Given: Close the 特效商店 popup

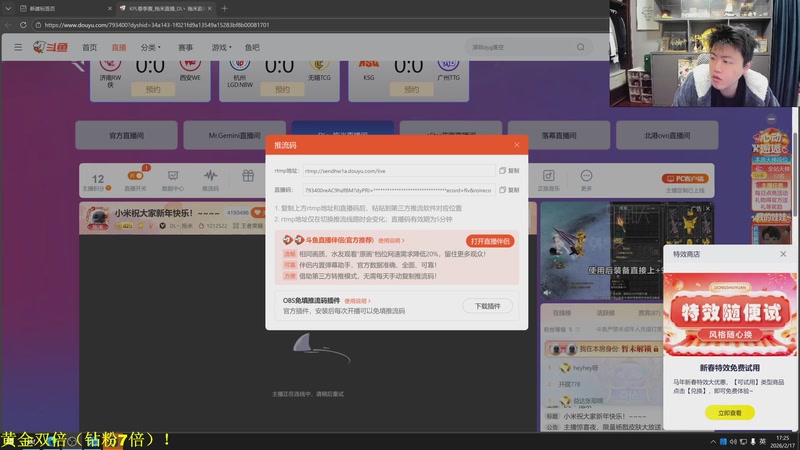Looking at the screenshot, I should click(783, 254).
